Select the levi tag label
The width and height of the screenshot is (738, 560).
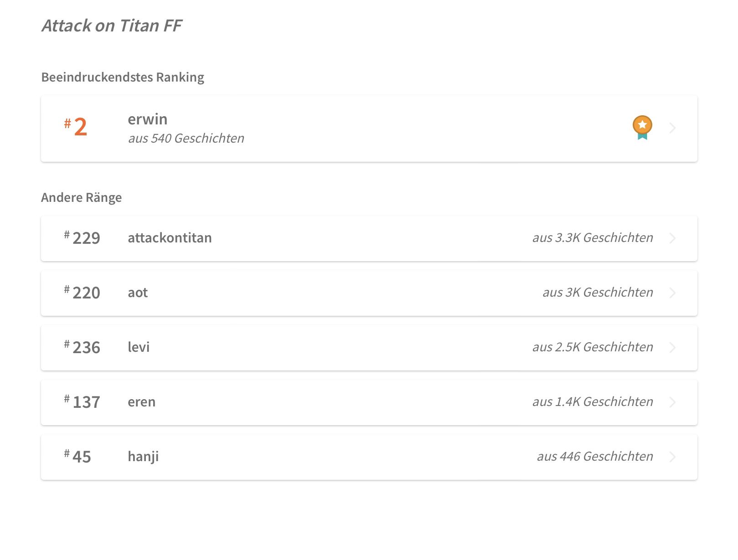(139, 347)
